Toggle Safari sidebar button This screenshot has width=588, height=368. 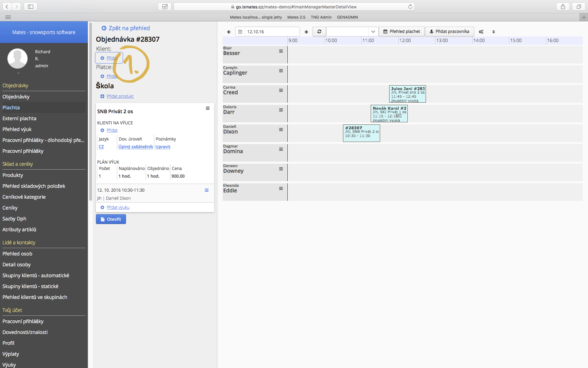coord(30,7)
